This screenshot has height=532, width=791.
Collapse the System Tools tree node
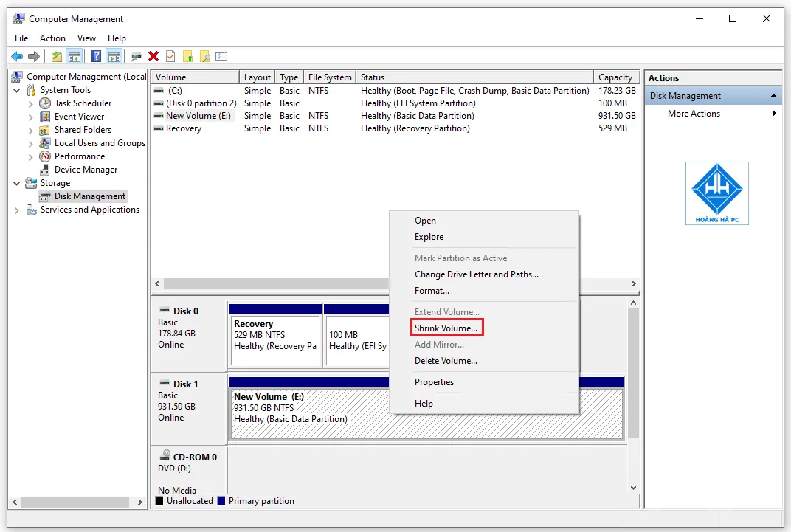(17, 90)
